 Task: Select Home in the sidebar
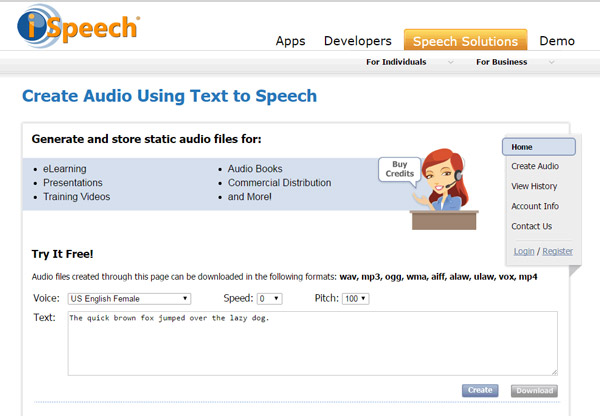click(x=539, y=147)
